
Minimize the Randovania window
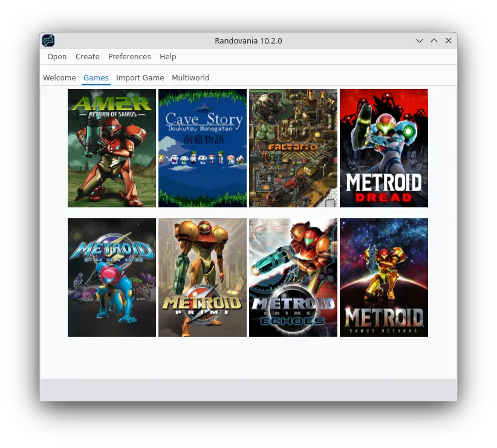(x=420, y=41)
